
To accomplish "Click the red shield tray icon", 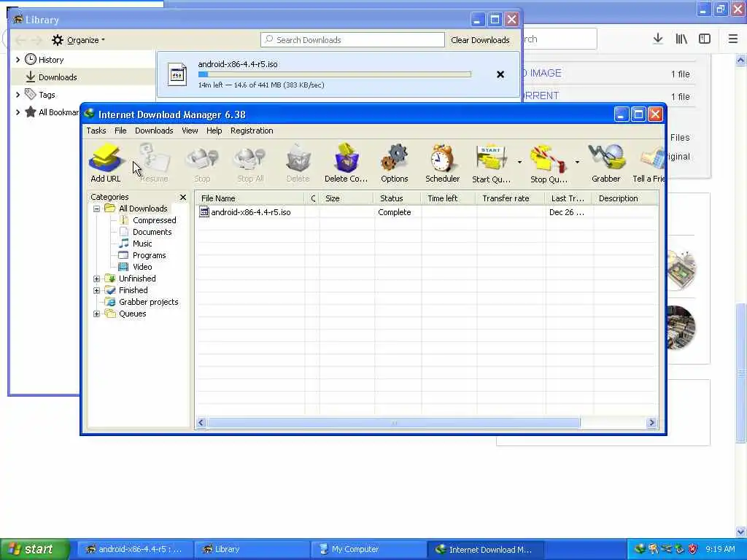I will (692, 550).
